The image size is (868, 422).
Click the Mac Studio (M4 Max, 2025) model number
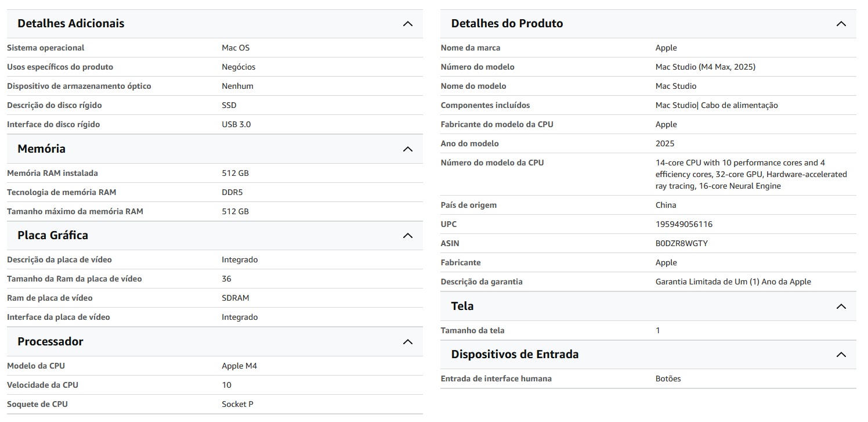[705, 67]
